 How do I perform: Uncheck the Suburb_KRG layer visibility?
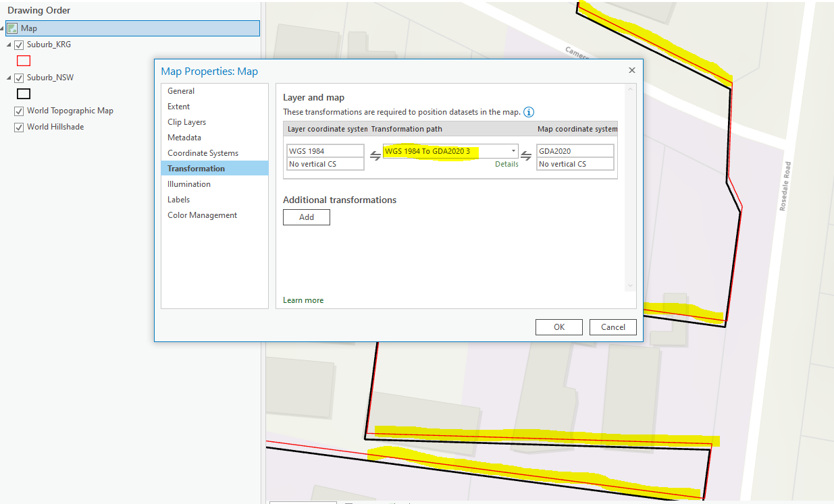(x=19, y=45)
